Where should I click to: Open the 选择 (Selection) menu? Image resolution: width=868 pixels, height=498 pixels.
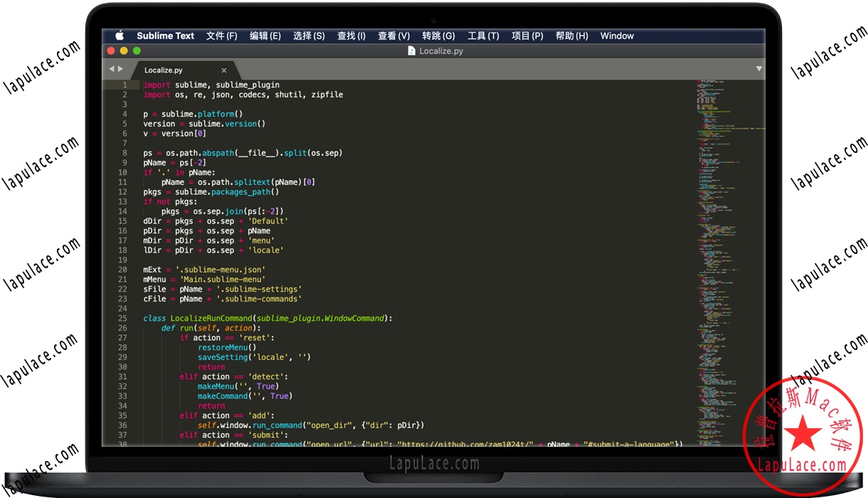pyautogui.click(x=309, y=36)
